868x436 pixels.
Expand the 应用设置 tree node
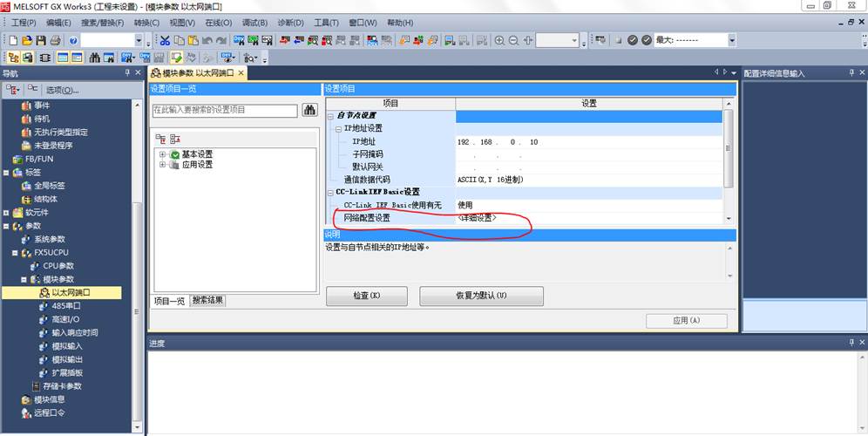click(162, 165)
